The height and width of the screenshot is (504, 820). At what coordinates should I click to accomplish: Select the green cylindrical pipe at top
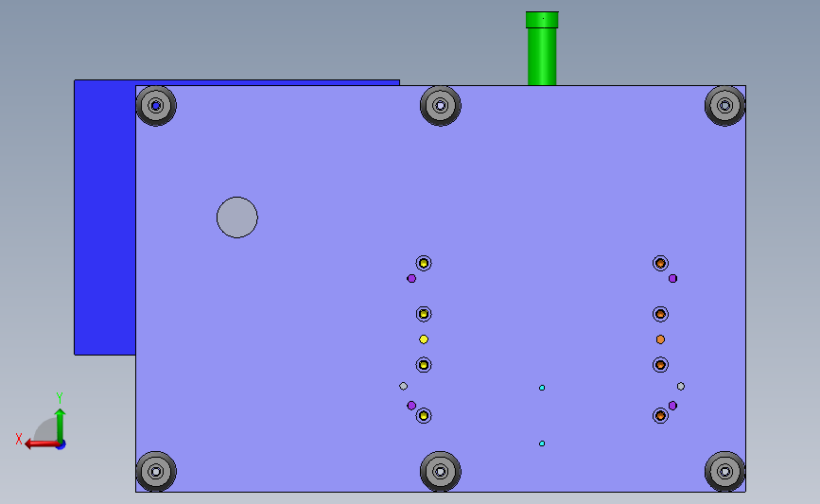(x=542, y=48)
